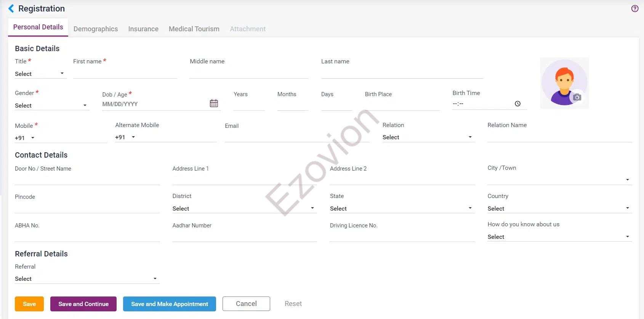
Task: Open the Gender select dropdown
Action: 51,105
